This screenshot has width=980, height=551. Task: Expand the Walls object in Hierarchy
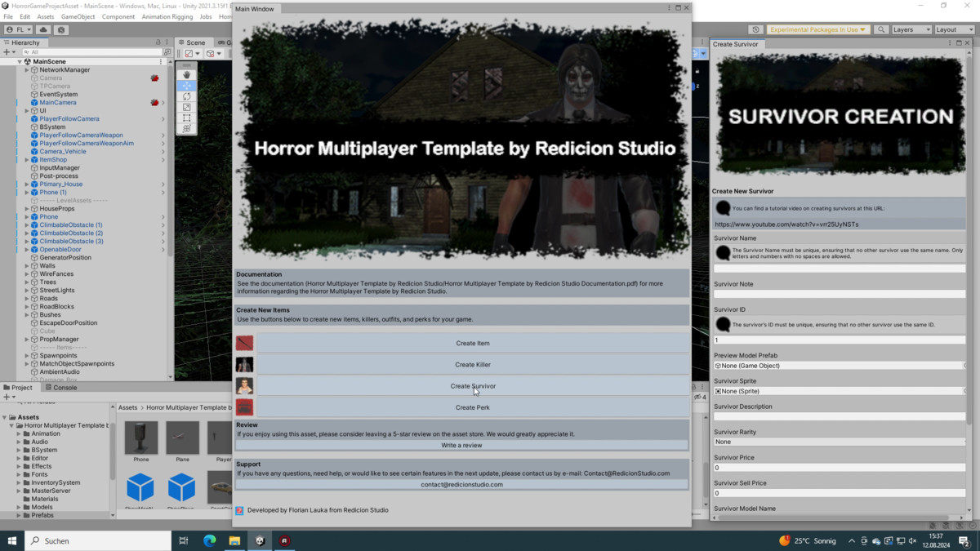(x=27, y=266)
